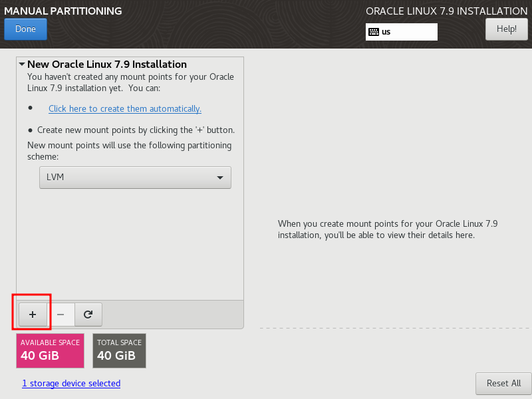Click the plus button to add mount point
The image size is (532, 399).
click(x=33, y=315)
